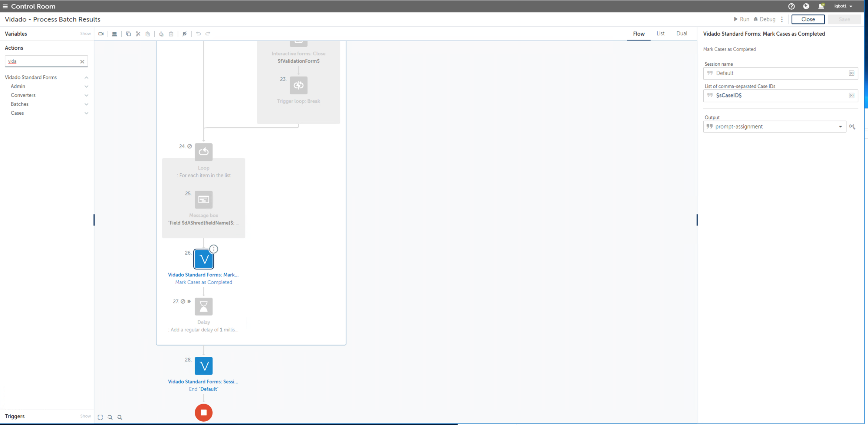Open the help question mark icon
Viewport: 868px width, 425px height.
791,6
